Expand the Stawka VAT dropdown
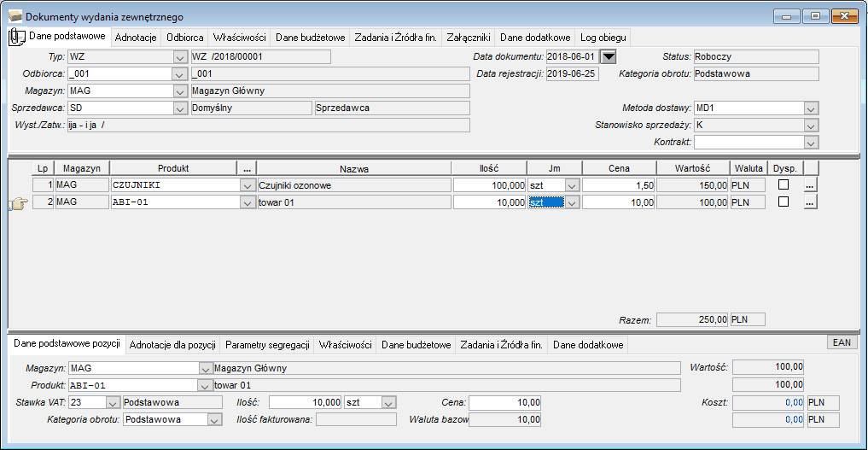Viewport: 868px width, 450px height. pyautogui.click(x=113, y=403)
